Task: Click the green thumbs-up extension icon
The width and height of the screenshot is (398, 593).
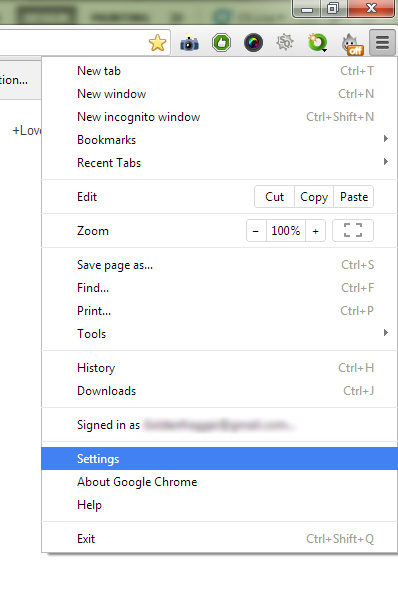Action: pos(221,43)
